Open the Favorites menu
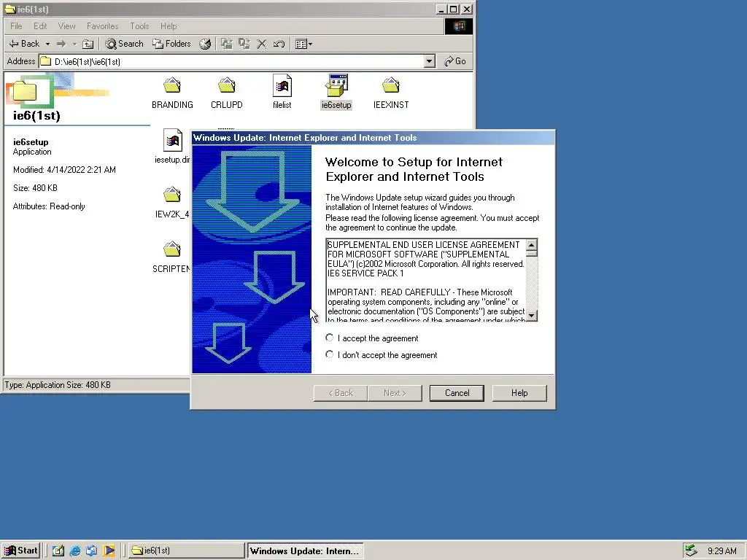Viewport: 747px width, 560px height. coord(102,26)
